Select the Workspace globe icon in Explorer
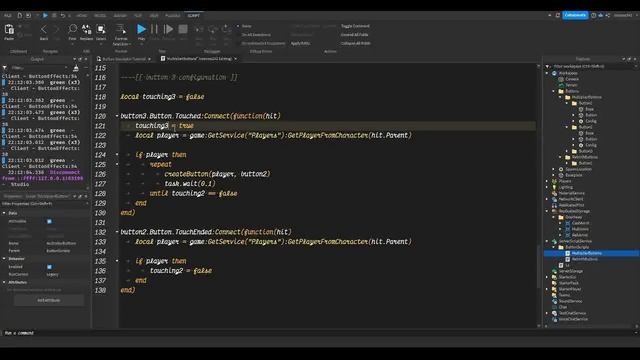Image resolution: width=640 pixels, height=360 pixels. click(x=554, y=73)
